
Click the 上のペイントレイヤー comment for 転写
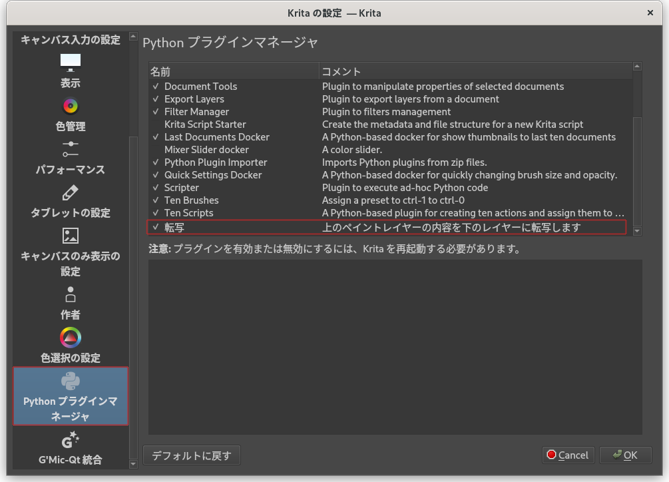(x=451, y=228)
